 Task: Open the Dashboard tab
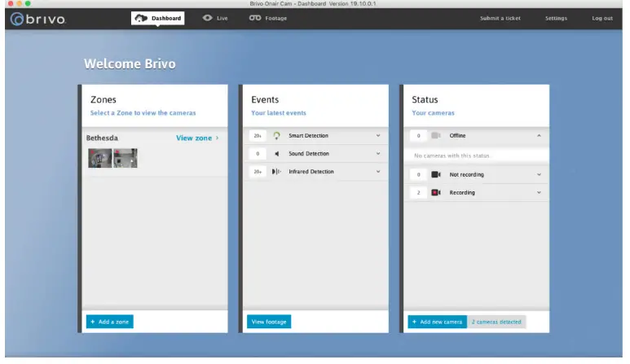click(x=158, y=18)
